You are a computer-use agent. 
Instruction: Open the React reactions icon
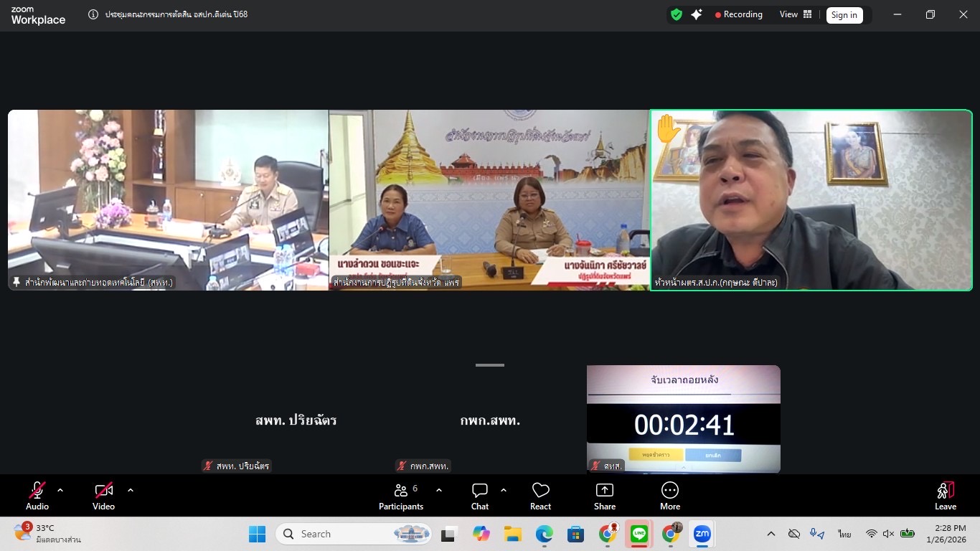(540, 491)
